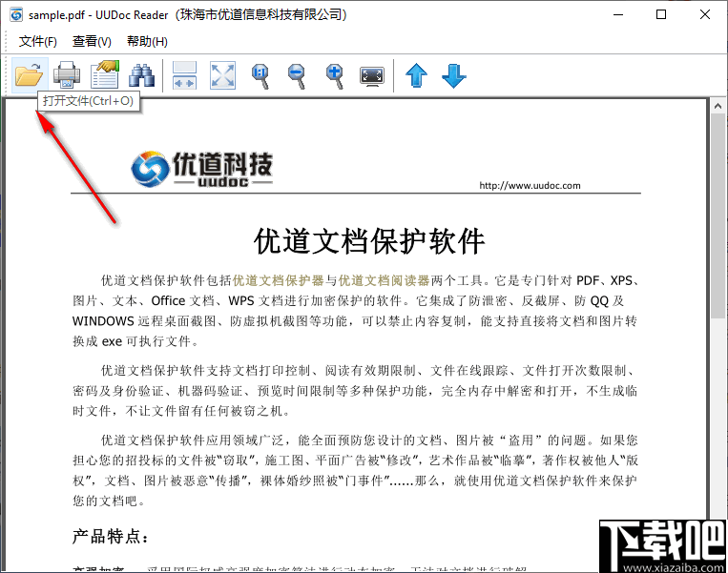Select the document hand tool icon
The width and height of the screenshot is (728, 573).
pos(105,74)
